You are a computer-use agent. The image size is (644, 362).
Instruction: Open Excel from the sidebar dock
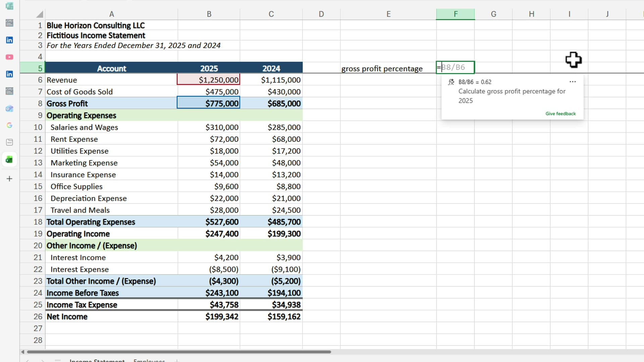pyautogui.click(x=9, y=159)
